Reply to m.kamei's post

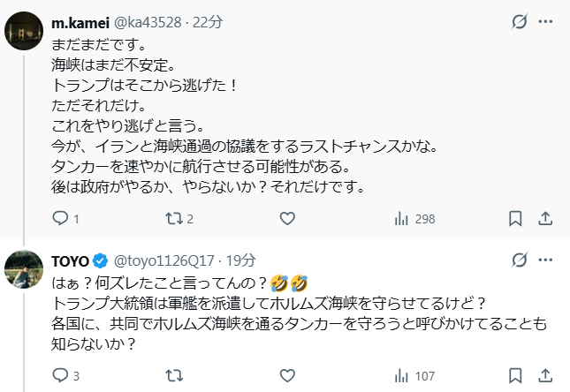[x=60, y=218]
